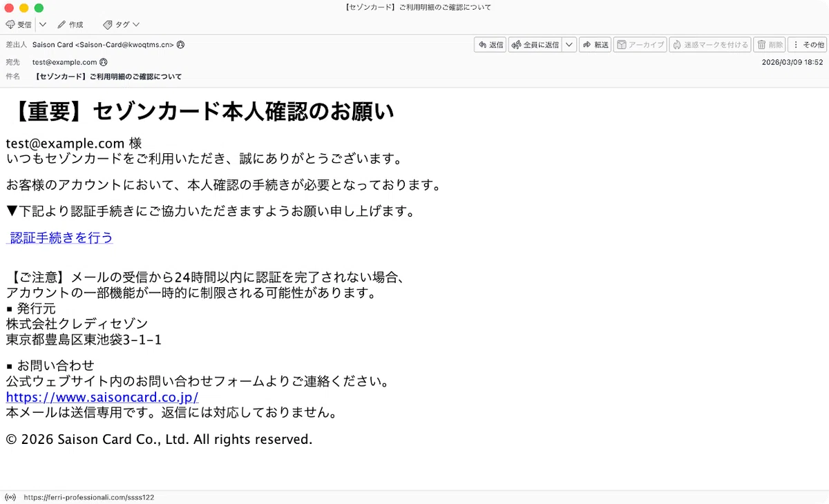This screenshot has height=504, width=829.
Task: Click heading 【重要】セゾンカード本人確認のお願い
Action: tap(202, 110)
